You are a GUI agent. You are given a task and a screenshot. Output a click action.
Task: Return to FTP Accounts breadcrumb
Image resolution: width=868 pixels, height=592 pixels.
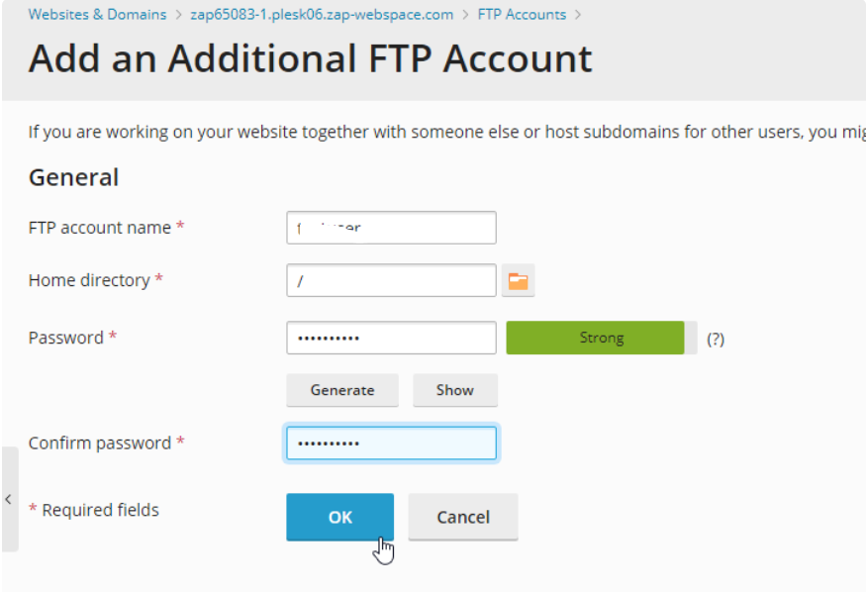point(522,15)
